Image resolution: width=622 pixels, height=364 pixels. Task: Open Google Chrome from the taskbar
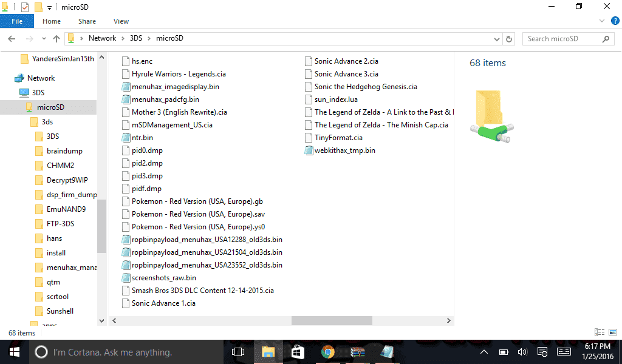tap(327, 352)
